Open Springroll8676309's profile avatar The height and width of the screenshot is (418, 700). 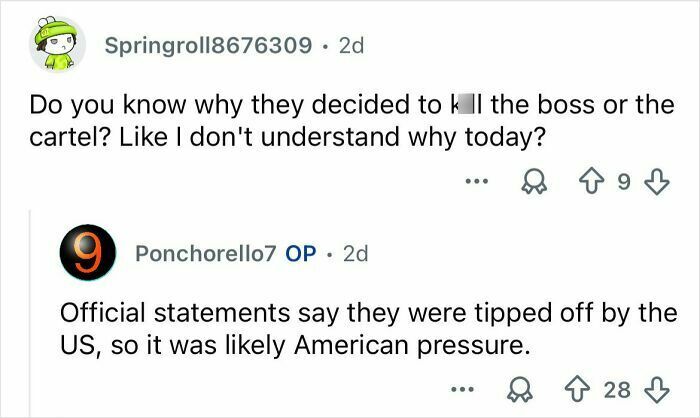57,45
